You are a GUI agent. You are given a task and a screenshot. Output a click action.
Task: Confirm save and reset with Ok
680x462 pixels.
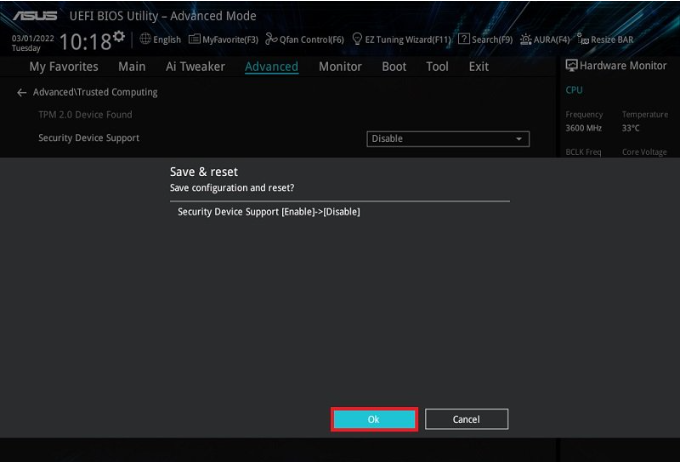(374, 419)
